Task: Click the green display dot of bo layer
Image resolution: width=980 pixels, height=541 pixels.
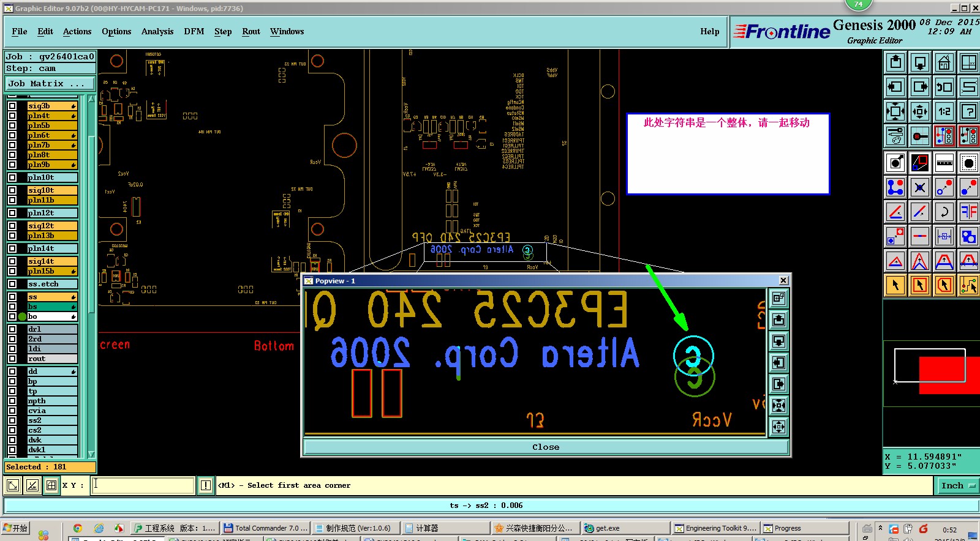Action: point(23,316)
